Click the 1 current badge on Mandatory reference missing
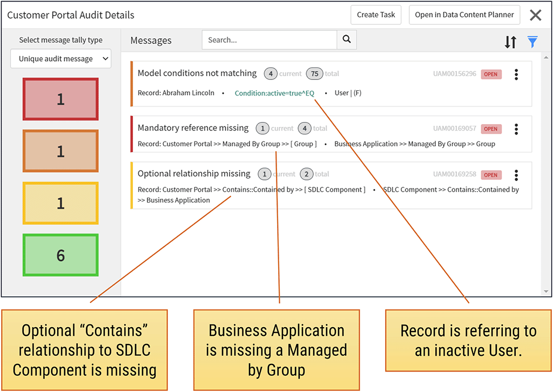The width and height of the screenshot is (553, 392). click(262, 129)
